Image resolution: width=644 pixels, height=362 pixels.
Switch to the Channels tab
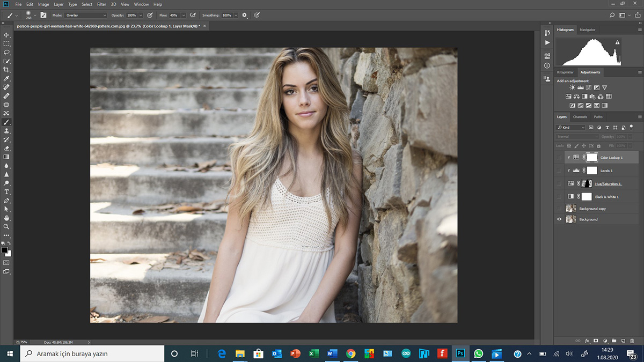(580, 117)
